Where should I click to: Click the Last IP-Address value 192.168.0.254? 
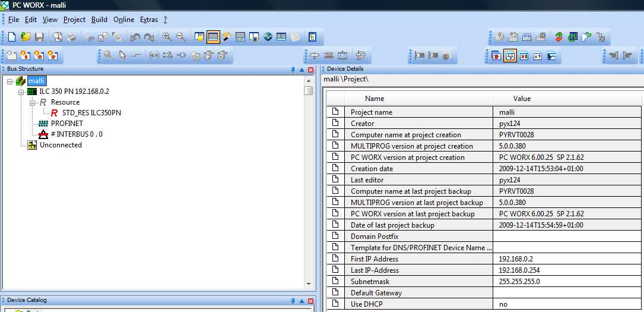(x=567, y=270)
